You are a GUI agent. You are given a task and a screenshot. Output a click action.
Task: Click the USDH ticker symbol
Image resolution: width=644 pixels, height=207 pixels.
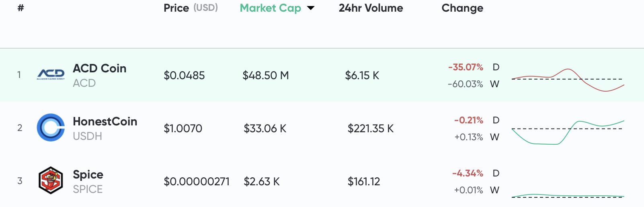[x=88, y=136]
